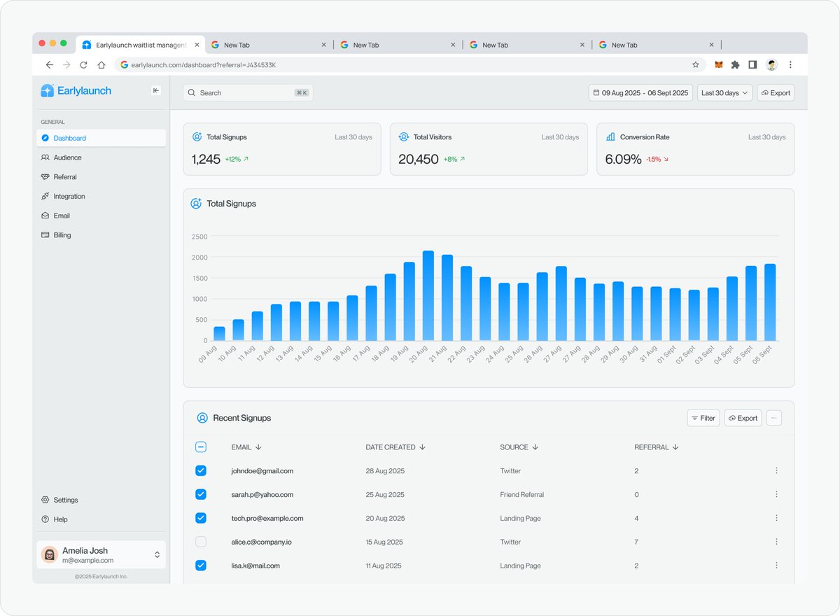Select the Audience icon in the sidebar
This screenshot has height=616, width=840.
coord(45,157)
